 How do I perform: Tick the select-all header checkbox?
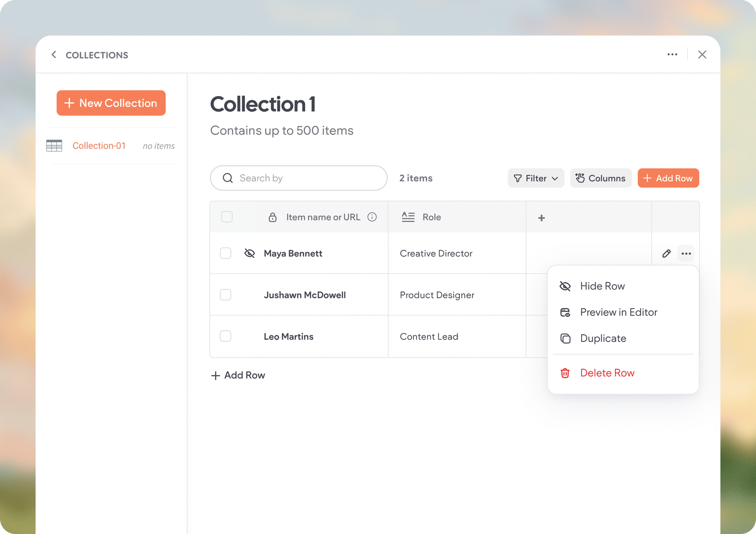coord(227,217)
